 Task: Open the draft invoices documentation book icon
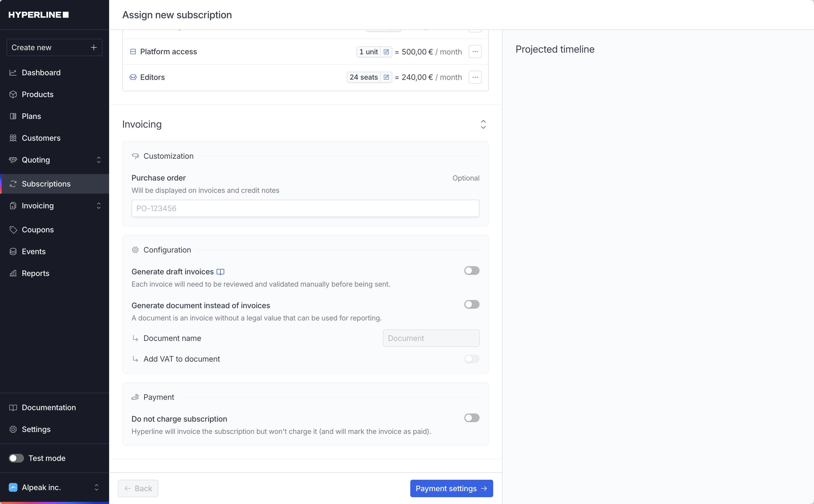pos(220,272)
